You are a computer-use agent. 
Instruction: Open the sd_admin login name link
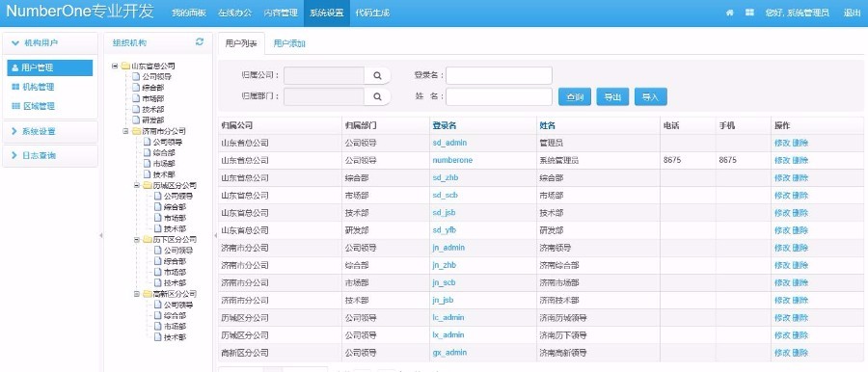449,143
